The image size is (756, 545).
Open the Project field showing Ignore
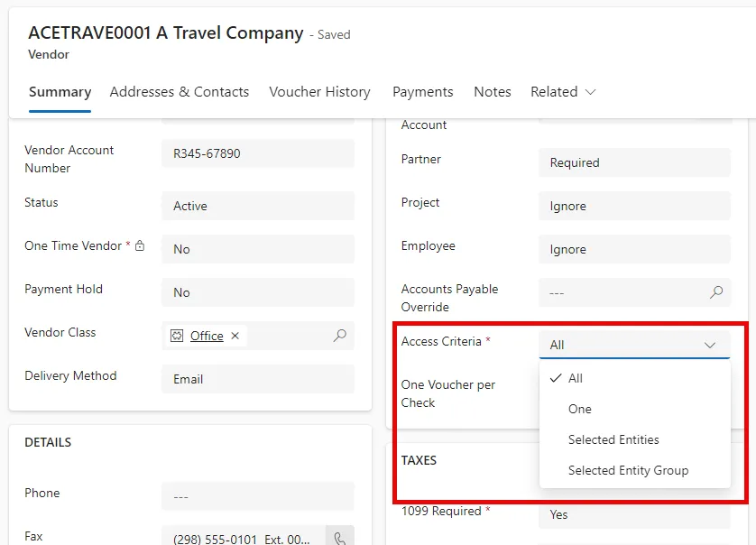(634, 206)
